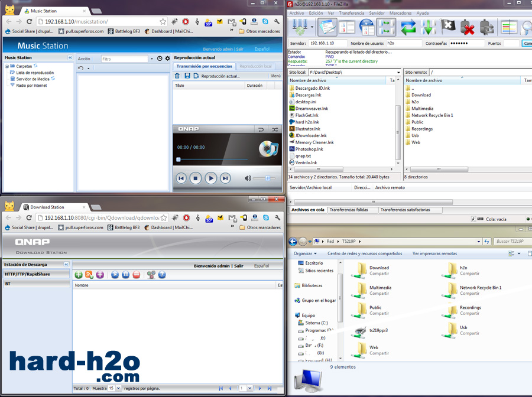
Task: Expand the Carpetas tree node
Action: [7, 66]
